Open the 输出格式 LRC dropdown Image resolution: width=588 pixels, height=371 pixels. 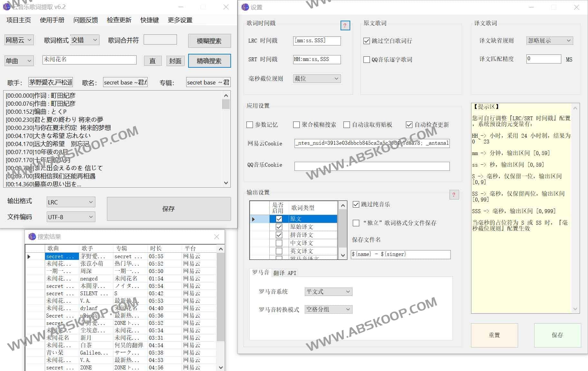pyautogui.click(x=71, y=202)
